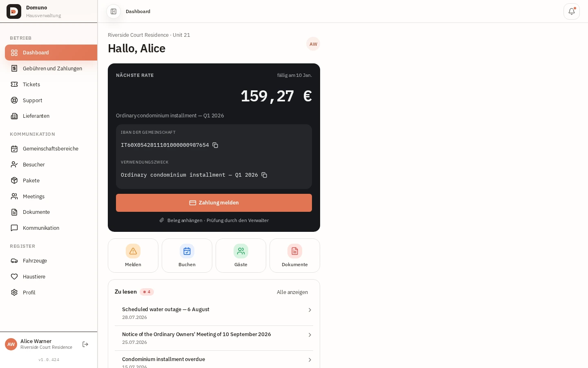Open the Buchen quick action card
The width and height of the screenshot is (588, 368).
pyautogui.click(x=187, y=256)
